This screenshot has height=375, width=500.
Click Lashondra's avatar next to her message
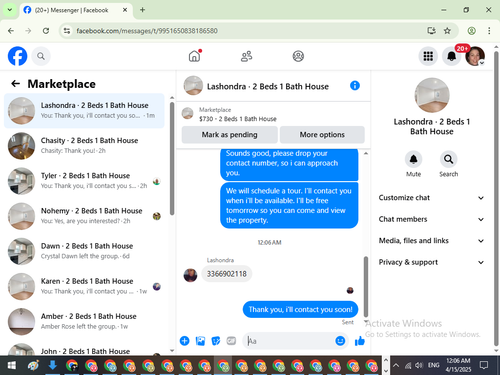coord(190,275)
